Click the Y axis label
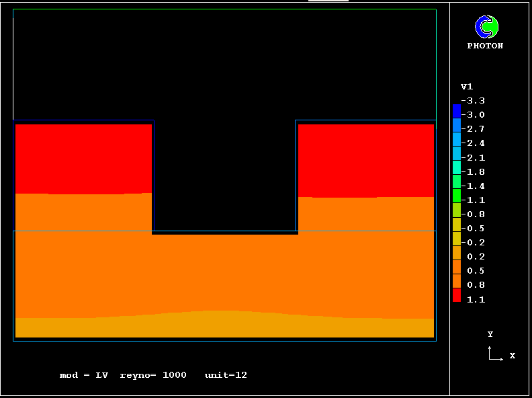532x398 pixels. [x=490, y=334]
